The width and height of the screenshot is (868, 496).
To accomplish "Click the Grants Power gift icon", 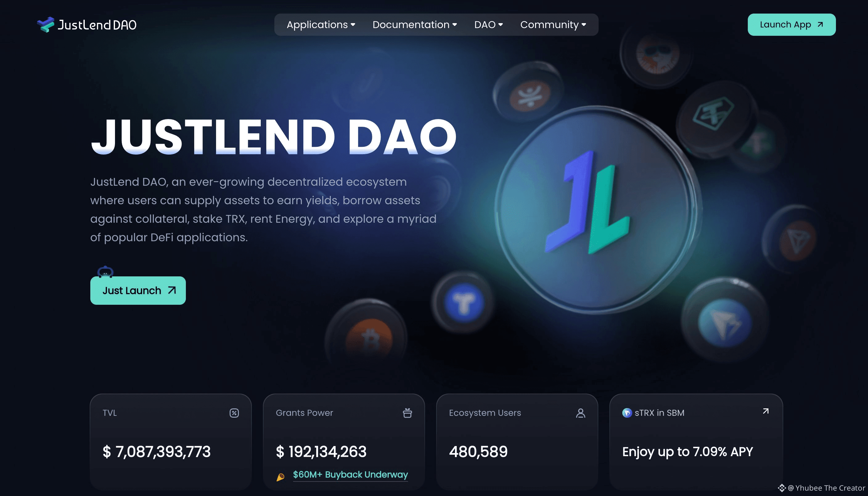I will (407, 413).
